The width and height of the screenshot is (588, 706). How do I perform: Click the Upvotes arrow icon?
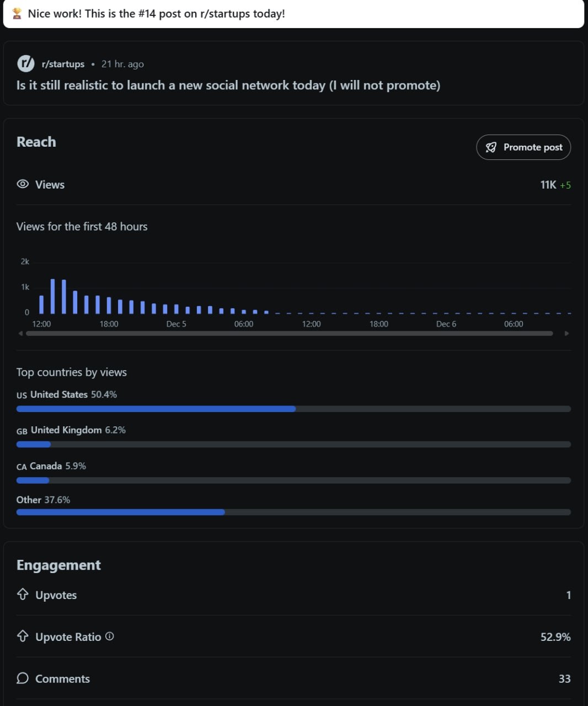23,595
